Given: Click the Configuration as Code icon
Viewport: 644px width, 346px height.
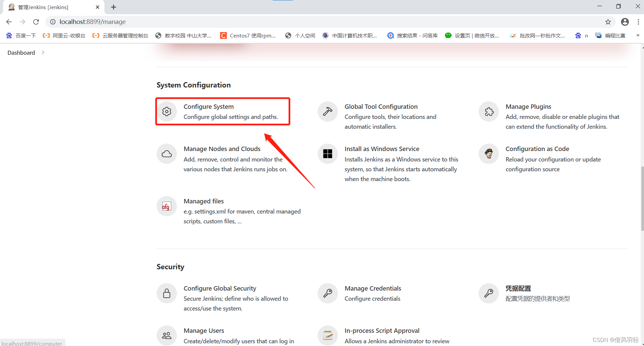Looking at the screenshot, I should coord(489,154).
